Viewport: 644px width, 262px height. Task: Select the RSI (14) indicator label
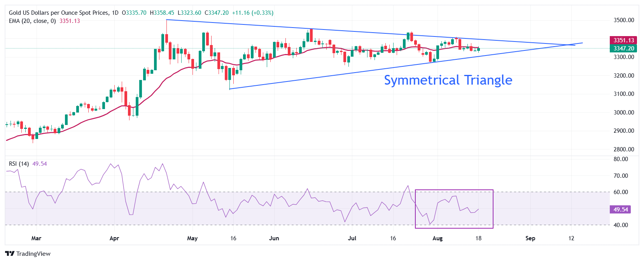pos(19,164)
